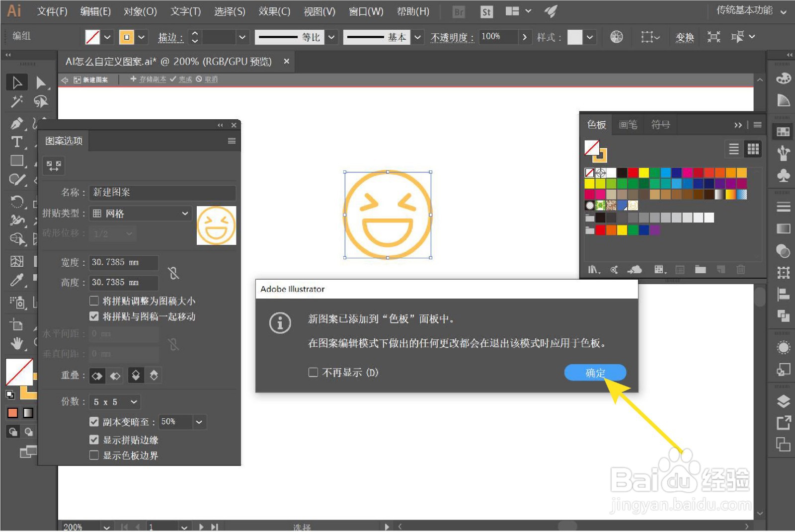Switch to the 画笔 panel tab
The image size is (795, 532).
coord(628,125)
